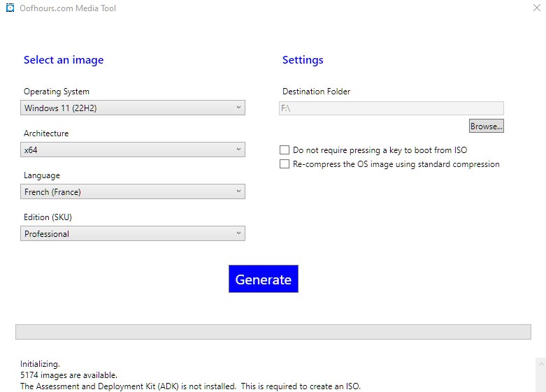Expand the Language French (France) dropdown
Screen dimensions: 546x392
[x=133, y=191]
